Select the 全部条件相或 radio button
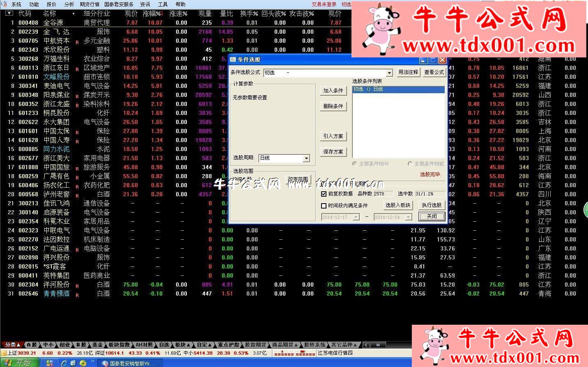Image resolution: width=588 pixels, height=367 pixels. coord(410,164)
